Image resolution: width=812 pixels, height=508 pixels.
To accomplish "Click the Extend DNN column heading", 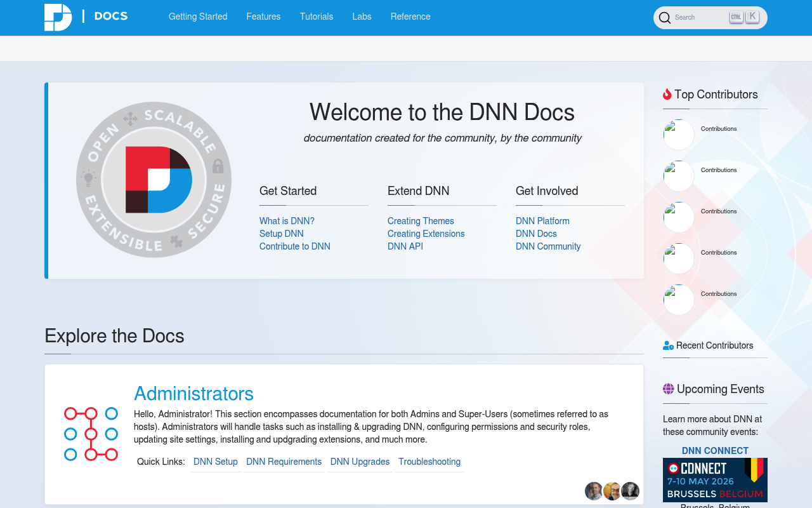I will point(419,191).
